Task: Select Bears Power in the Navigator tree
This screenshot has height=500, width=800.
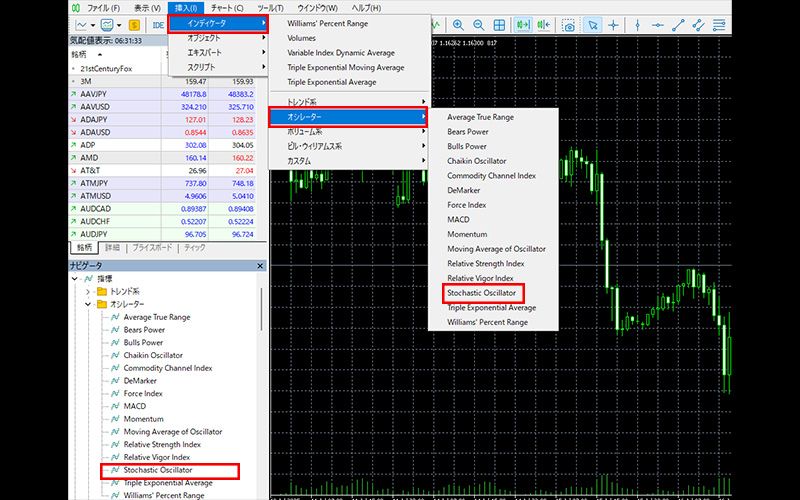Action: [144, 330]
